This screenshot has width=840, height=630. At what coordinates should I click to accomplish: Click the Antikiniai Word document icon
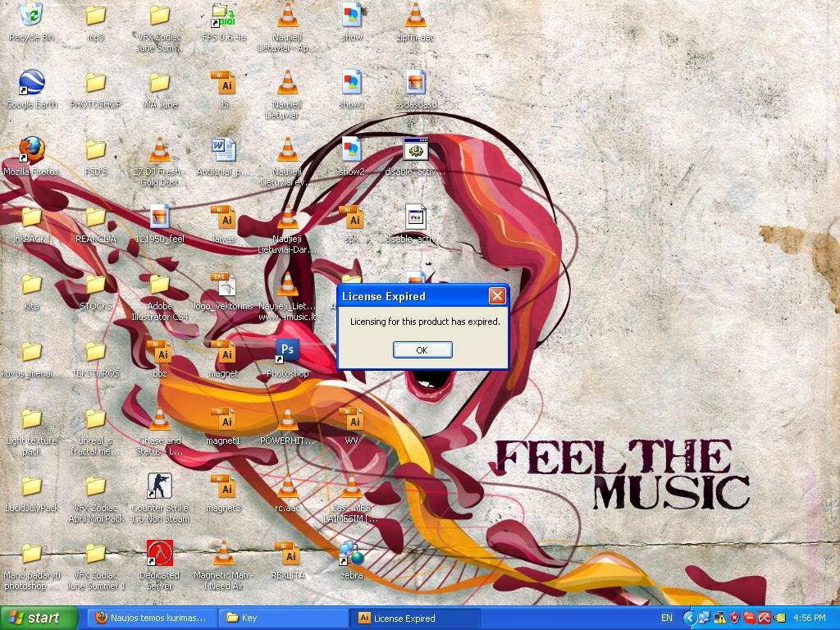tap(223, 150)
